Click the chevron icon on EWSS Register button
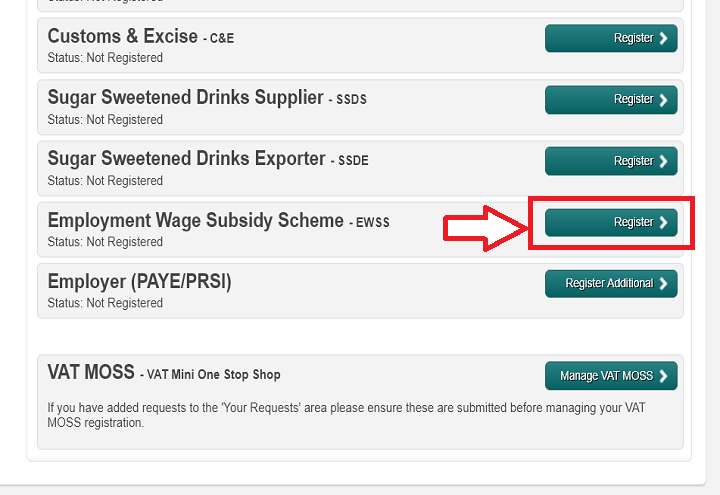Screen dimensions: 720x495 click(663, 223)
